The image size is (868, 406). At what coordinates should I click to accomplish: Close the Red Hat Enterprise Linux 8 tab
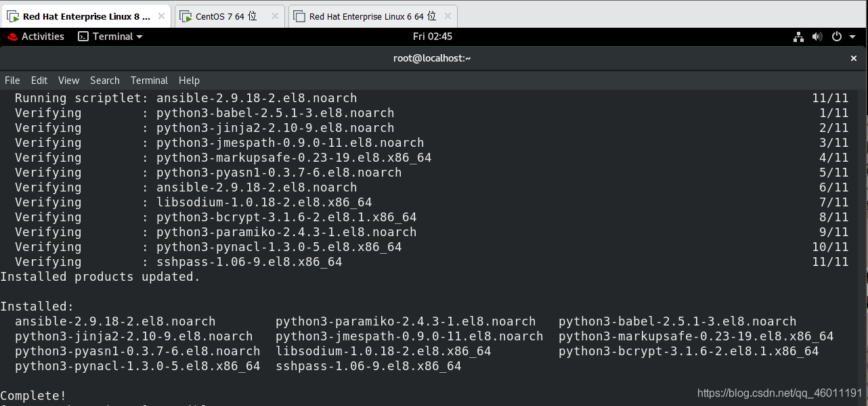coord(161,16)
